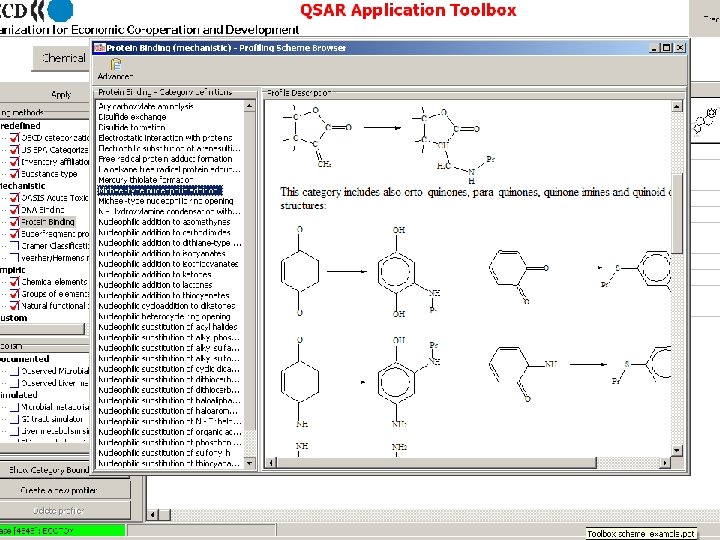The image size is (720, 540).
Task: Select Disulfide formation category
Action: pos(132,127)
